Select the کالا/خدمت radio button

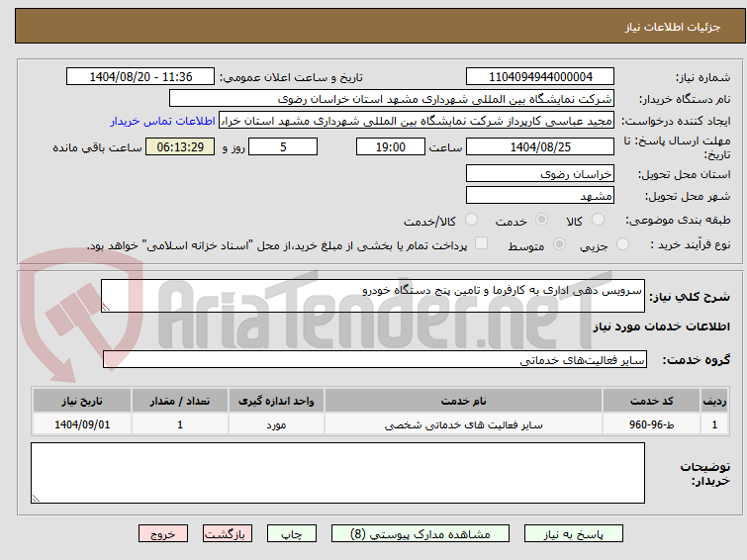coord(471,220)
